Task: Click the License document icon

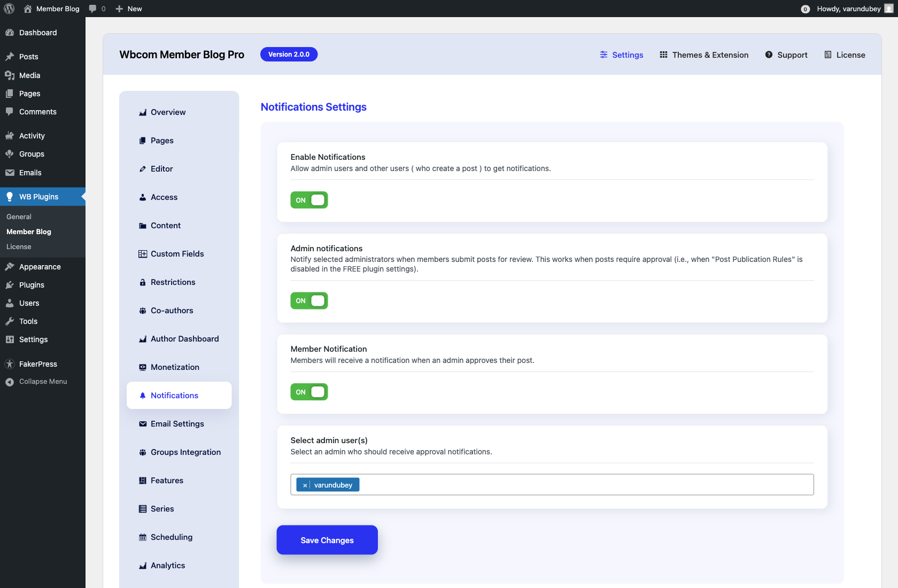Action: click(x=828, y=55)
